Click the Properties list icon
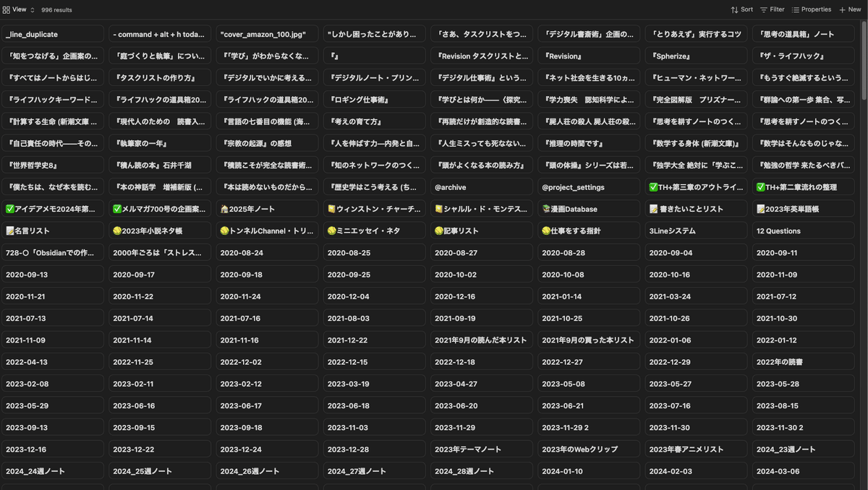This screenshot has height=490, width=868. coord(796,10)
